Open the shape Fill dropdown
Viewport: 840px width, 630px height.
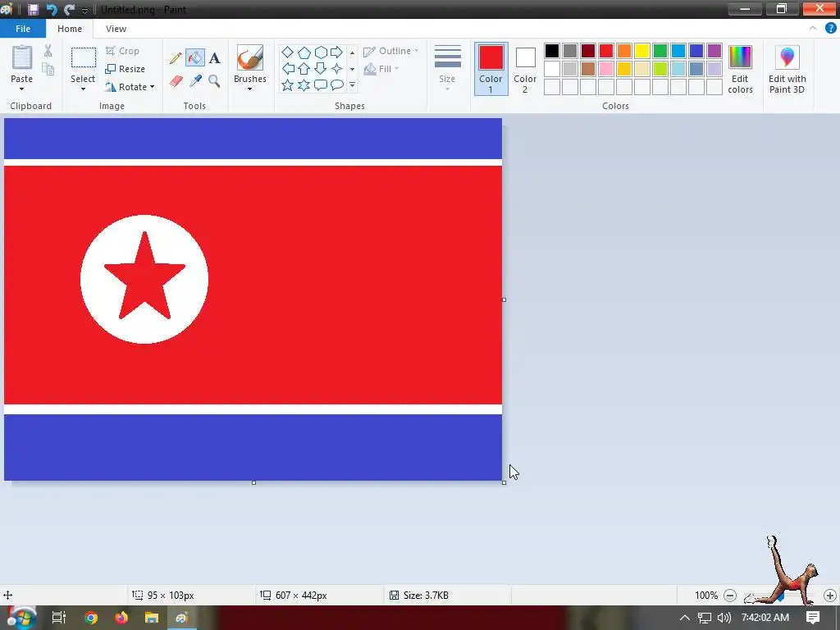381,69
